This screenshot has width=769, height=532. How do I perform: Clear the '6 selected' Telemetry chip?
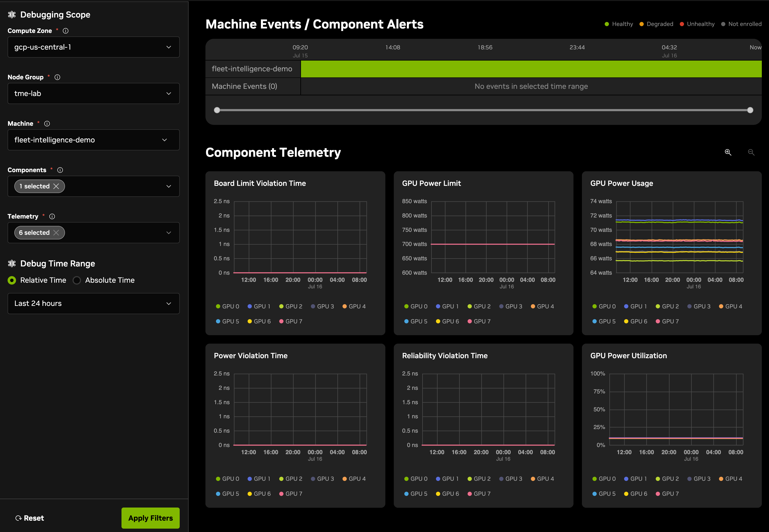(x=56, y=233)
